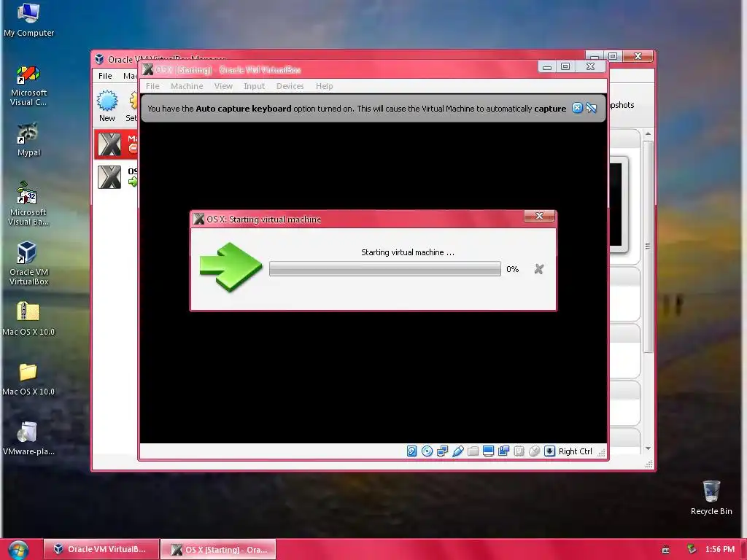This screenshot has height=560, width=747.
Task: Switch to OS X [Starting] taskbar button
Action: [218, 549]
